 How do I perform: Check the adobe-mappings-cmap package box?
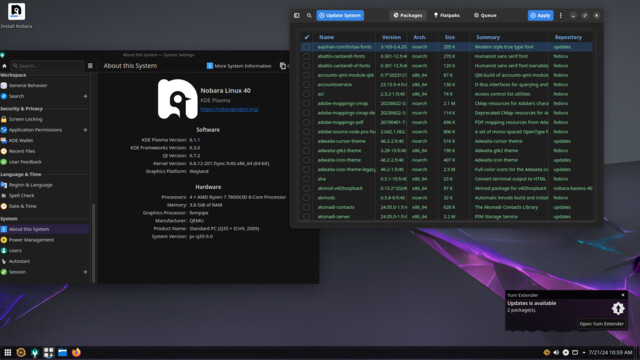(x=306, y=103)
